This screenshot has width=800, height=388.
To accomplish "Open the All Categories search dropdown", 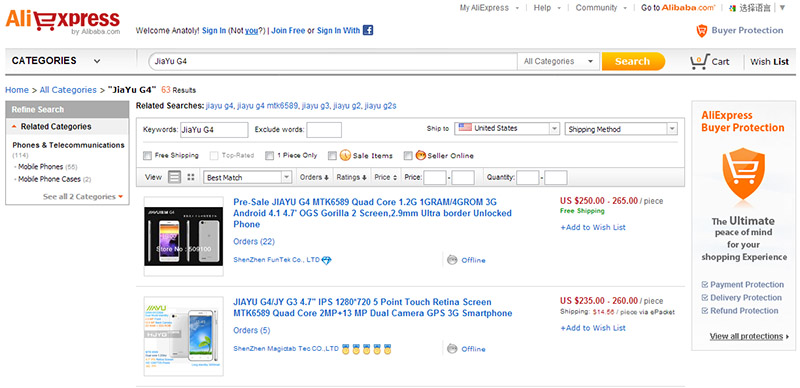I will tap(559, 61).
